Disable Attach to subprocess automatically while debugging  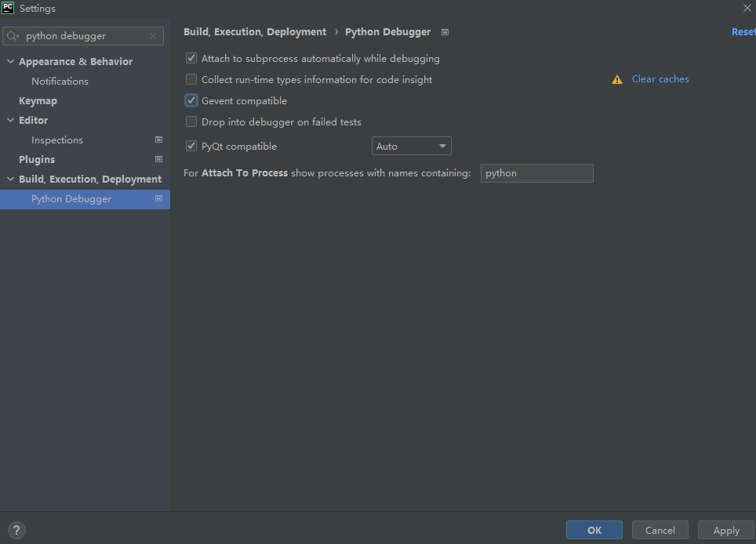191,58
